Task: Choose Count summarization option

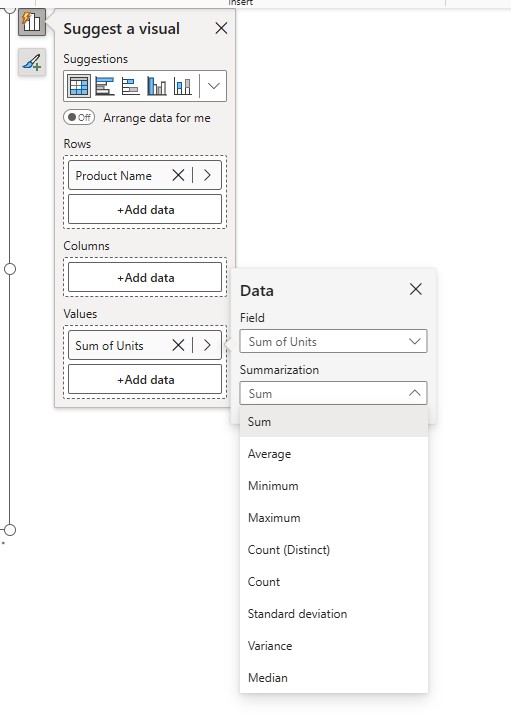Action: tap(334, 582)
